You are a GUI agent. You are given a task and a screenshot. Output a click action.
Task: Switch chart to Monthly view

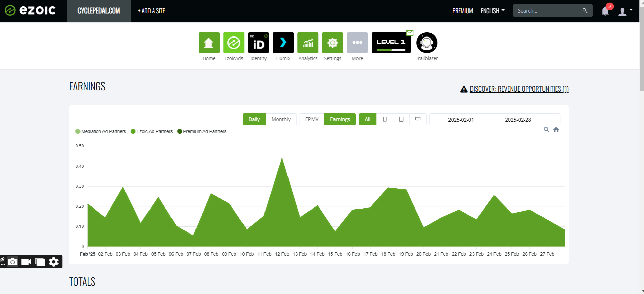point(281,119)
